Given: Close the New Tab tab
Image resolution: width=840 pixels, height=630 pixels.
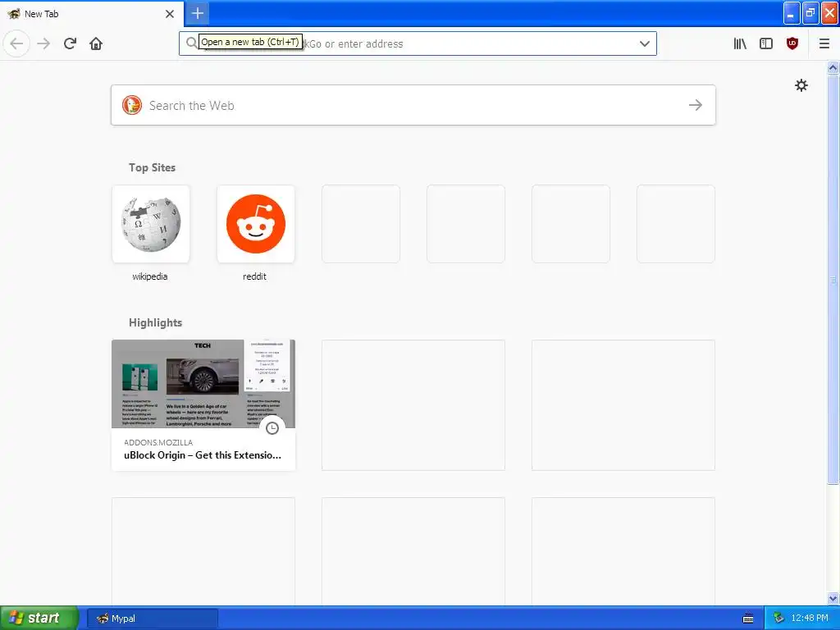Looking at the screenshot, I should (170, 14).
